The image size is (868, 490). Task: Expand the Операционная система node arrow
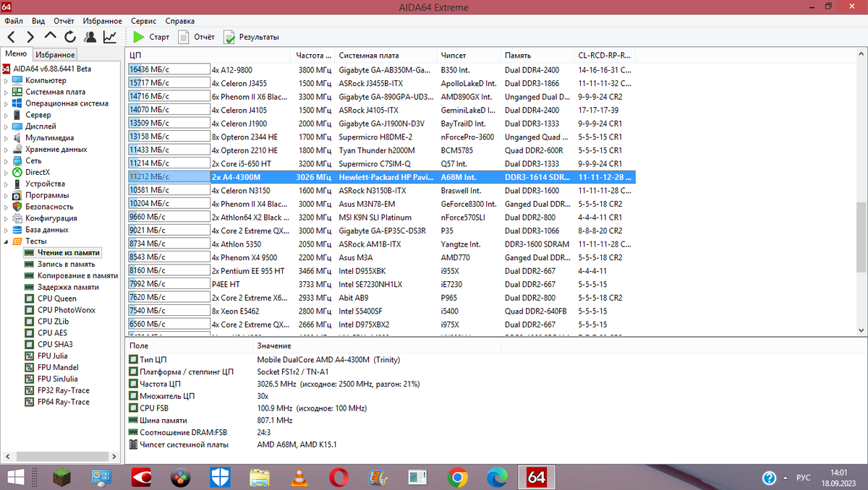coord(7,103)
